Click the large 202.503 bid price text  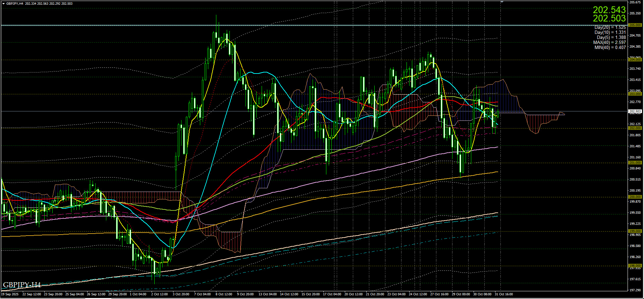click(x=609, y=18)
